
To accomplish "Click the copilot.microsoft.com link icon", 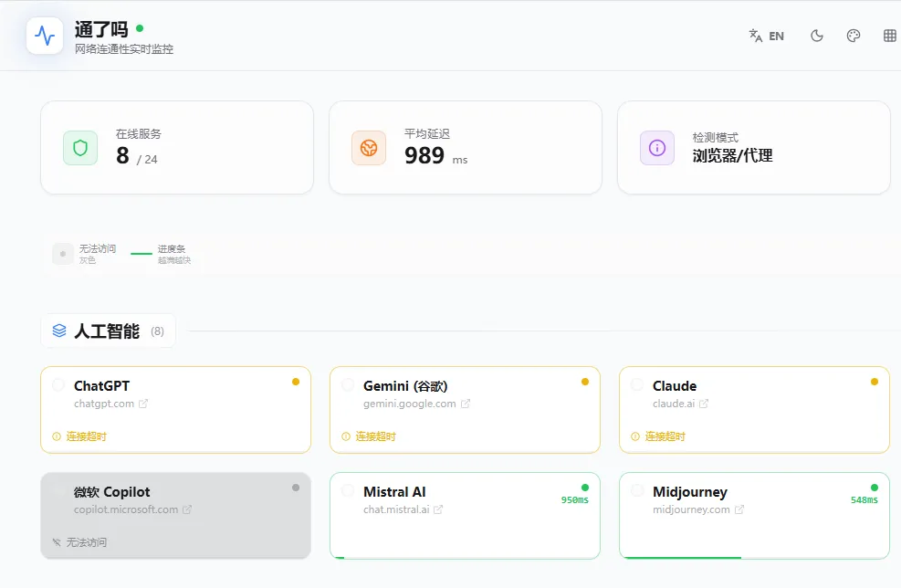I will tap(187, 509).
